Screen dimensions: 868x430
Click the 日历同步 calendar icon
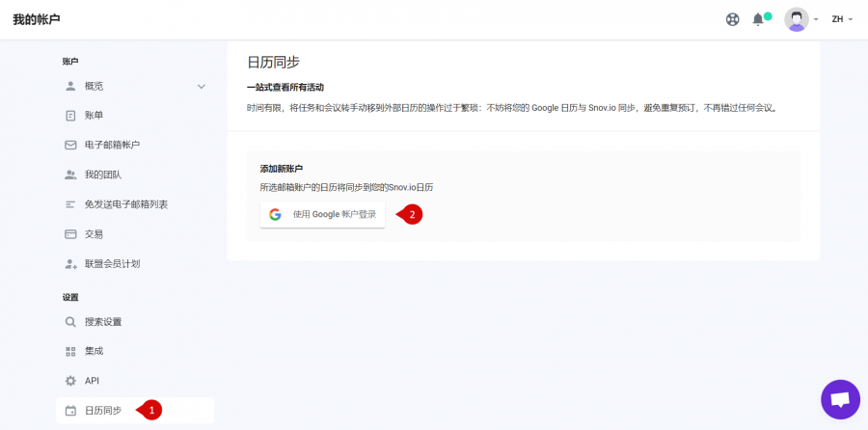click(x=70, y=411)
